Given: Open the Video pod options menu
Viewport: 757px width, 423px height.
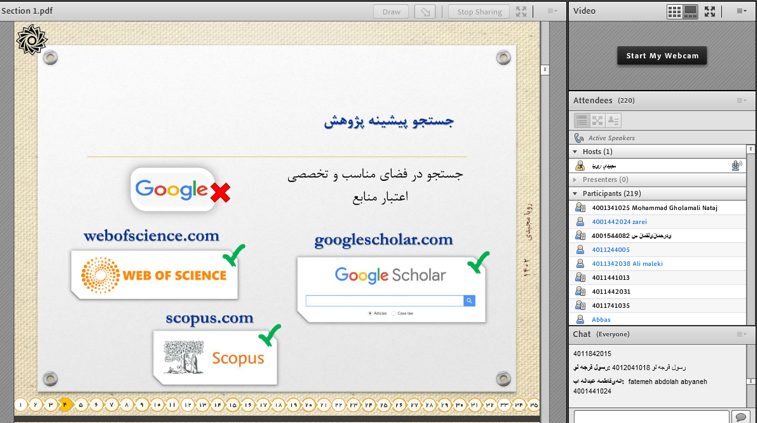Looking at the screenshot, I should point(741,12).
